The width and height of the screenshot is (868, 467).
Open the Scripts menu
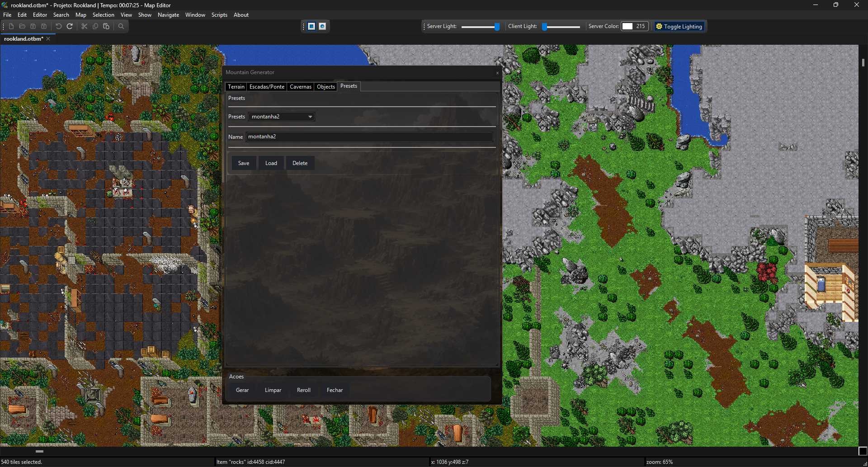pyautogui.click(x=219, y=15)
